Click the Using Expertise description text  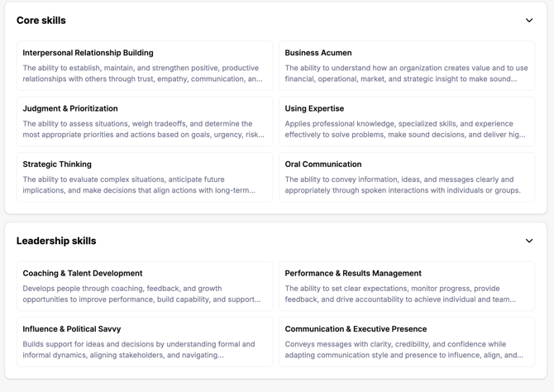[405, 129]
